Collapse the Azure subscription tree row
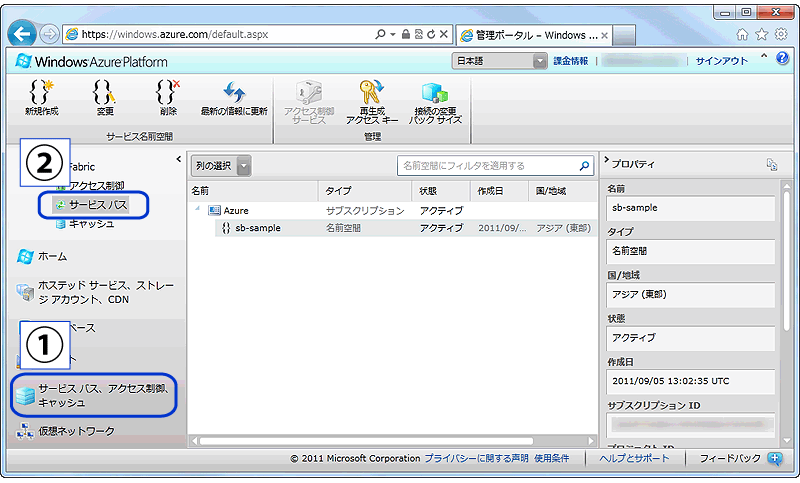800x483 pixels. (x=197, y=209)
